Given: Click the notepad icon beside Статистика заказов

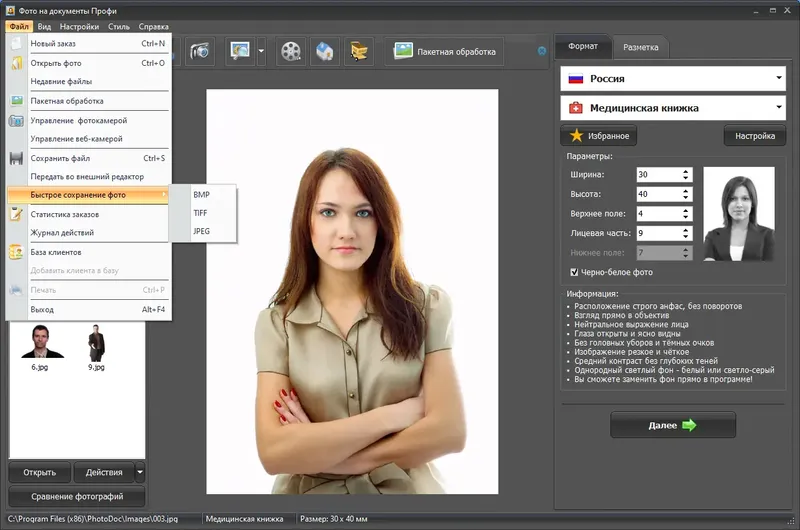Looking at the screenshot, I should click(x=16, y=214).
